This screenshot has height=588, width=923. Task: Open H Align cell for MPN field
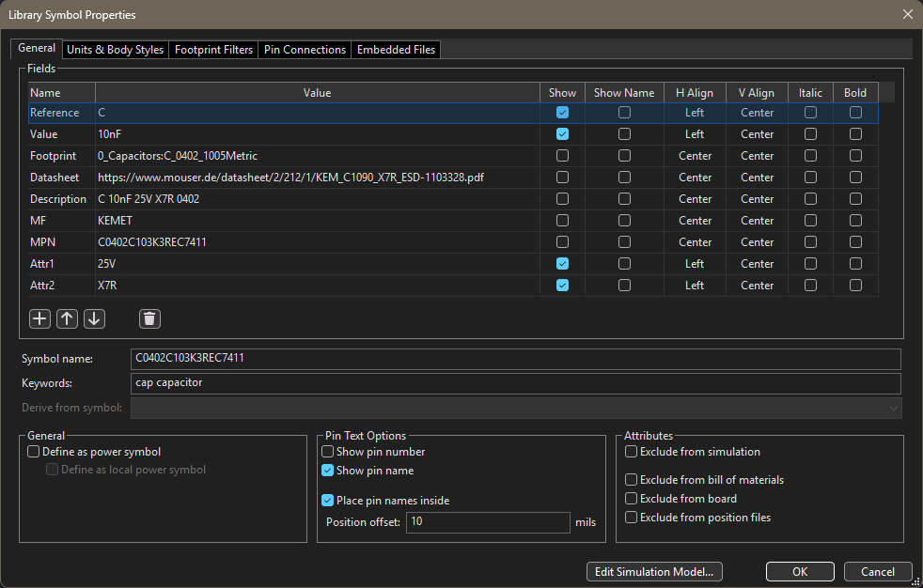click(695, 242)
